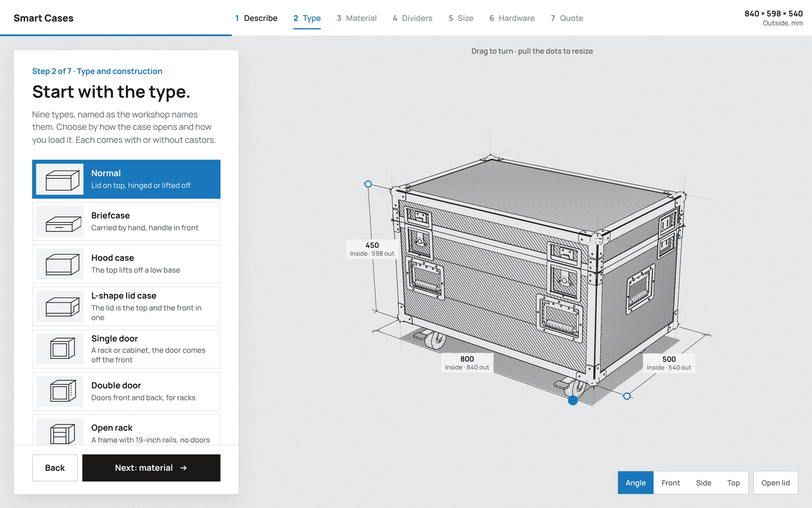Switch to Top view
The height and width of the screenshot is (508, 812).
pos(733,483)
